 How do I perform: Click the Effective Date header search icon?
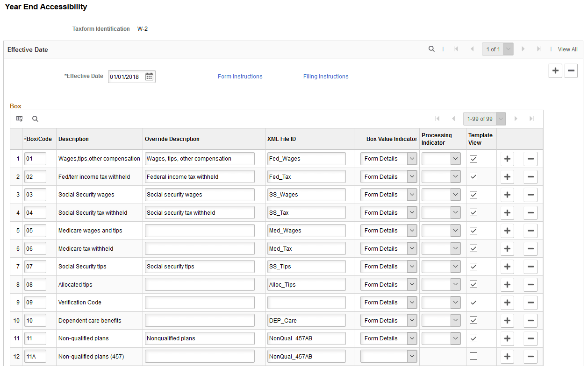point(431,49)
